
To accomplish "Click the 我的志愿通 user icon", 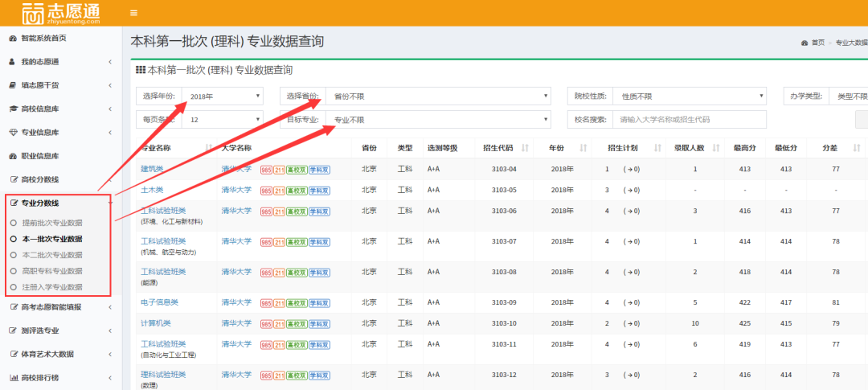I will 13,61.
